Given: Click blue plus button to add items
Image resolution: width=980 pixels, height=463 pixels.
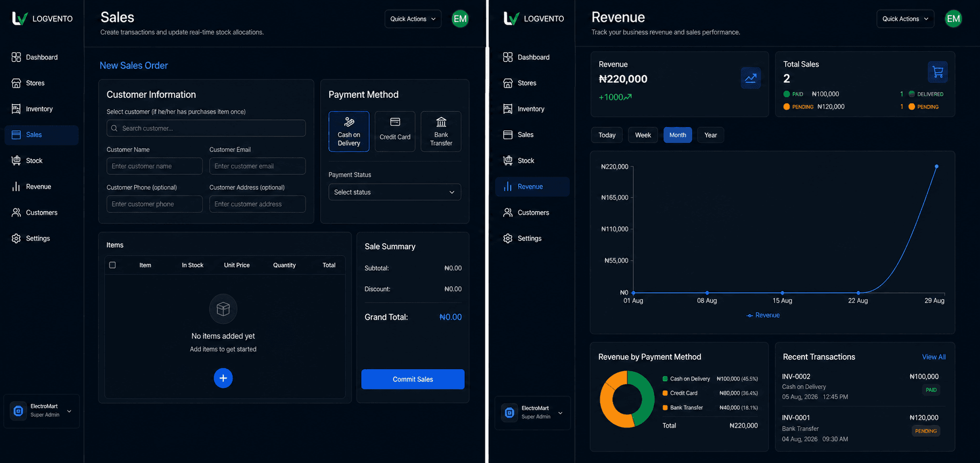Looking at the screenshot, I should coord(223,378).
